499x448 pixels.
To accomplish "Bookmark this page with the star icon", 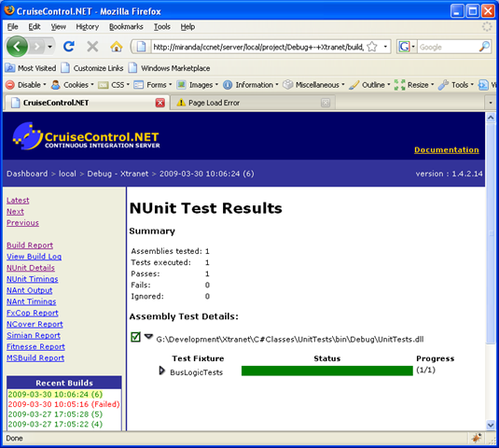I will coord(372,47).
